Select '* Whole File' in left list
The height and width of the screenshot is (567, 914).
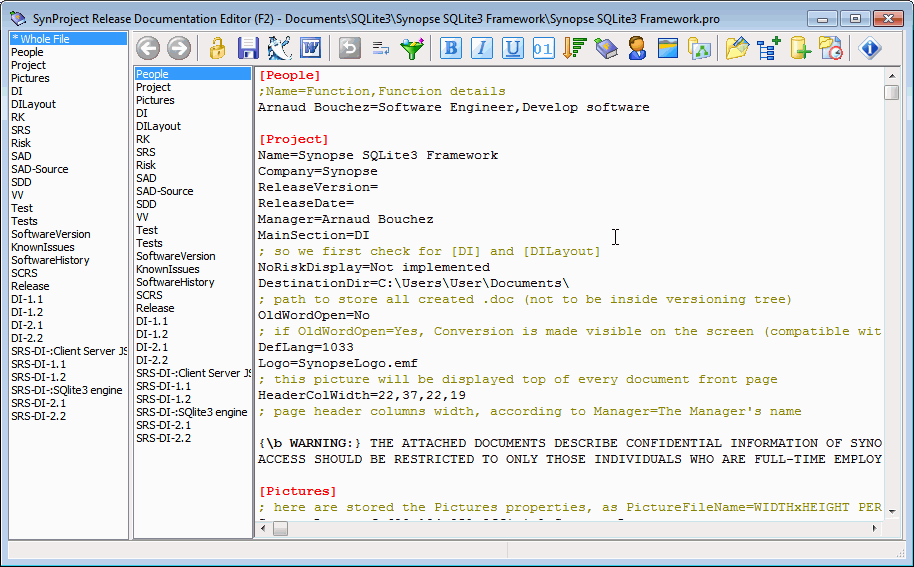coord(68,39)
